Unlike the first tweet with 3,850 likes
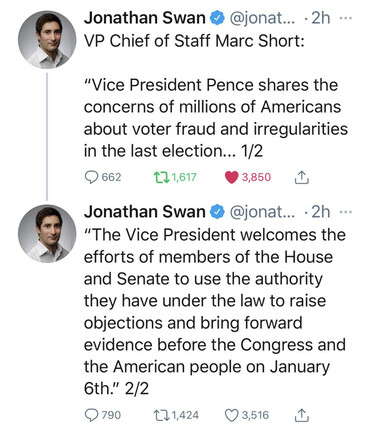372x430 pixels. (x=248, y=177)
